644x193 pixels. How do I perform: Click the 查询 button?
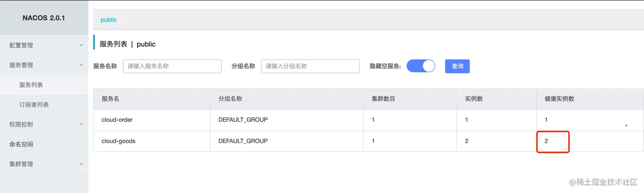[457, 66]
